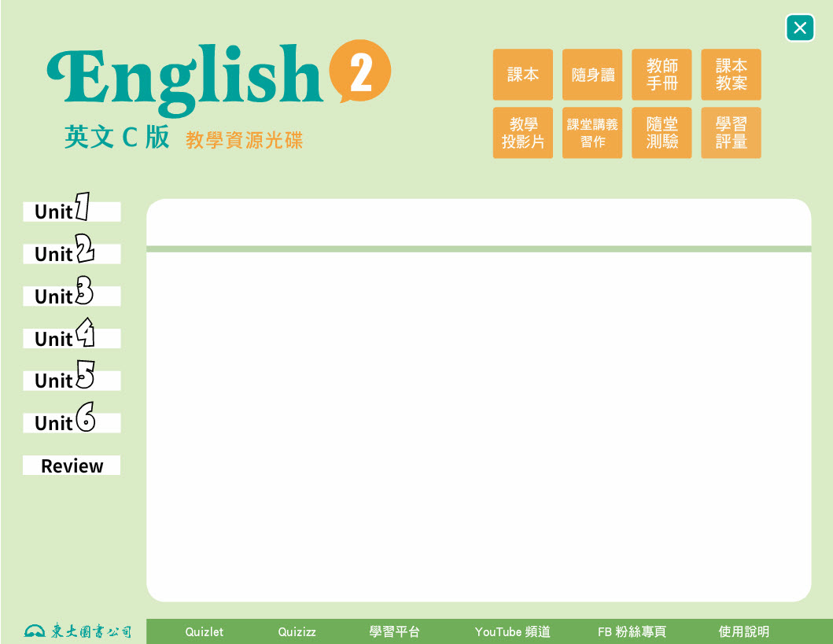Visit the YouTube 頻道 link
The width and height of the screenshot is (833, 644).
(x=512, y=632)
